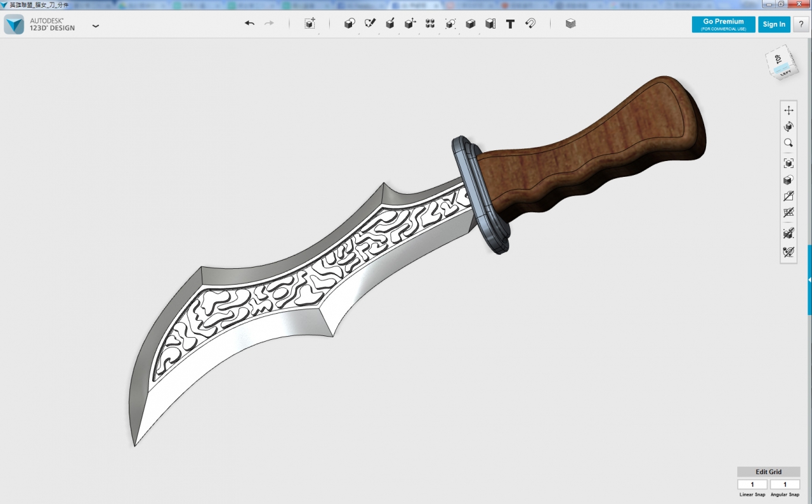Click the Linear Snap value field
Image resolution: width=812 pixels, height=504 pixels.
[752, 484]
